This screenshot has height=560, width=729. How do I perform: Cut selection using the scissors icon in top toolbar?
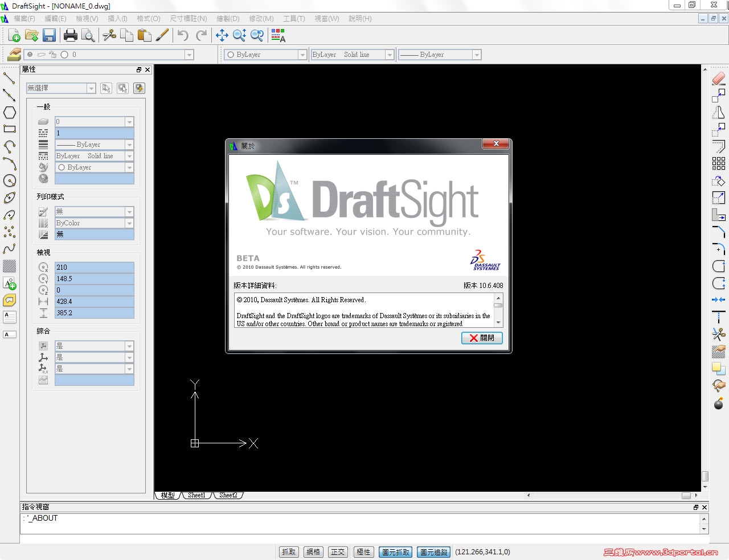109,35
